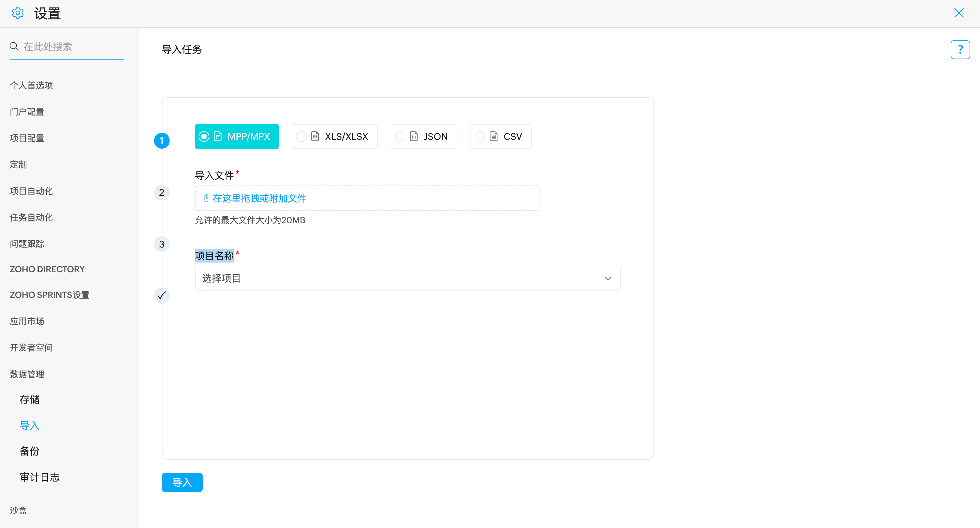Click the help question mark icon
The image size is (980, 528).
(x=959, y=49)
